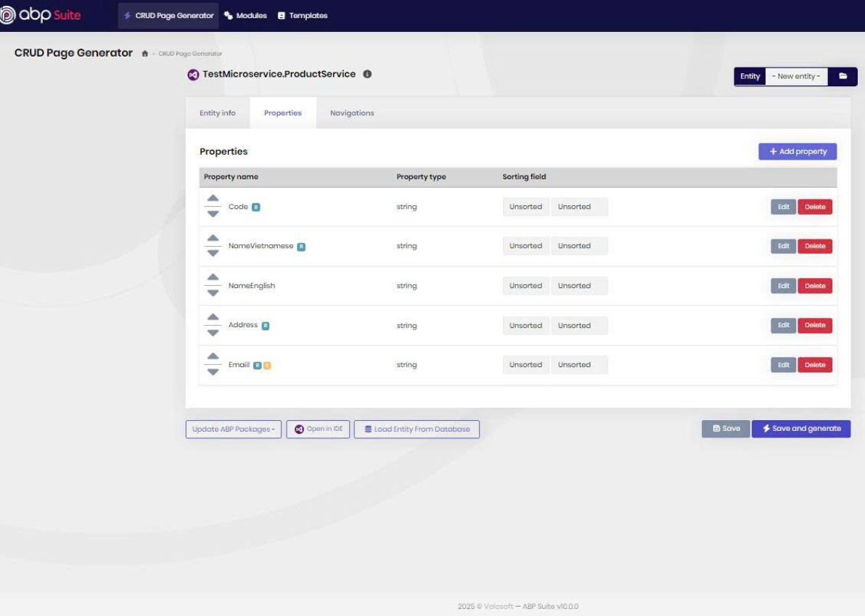Toggle first Unsorted option for Code
The height and width of the screenshot is (616, 865).
pyautogui.click(x=525, y=207)
